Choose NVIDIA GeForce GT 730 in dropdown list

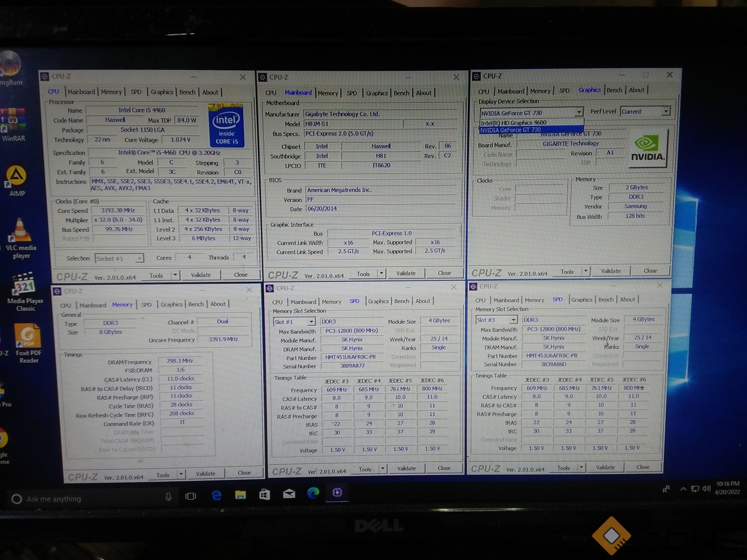pyautogui.click(x=532, y=130)
